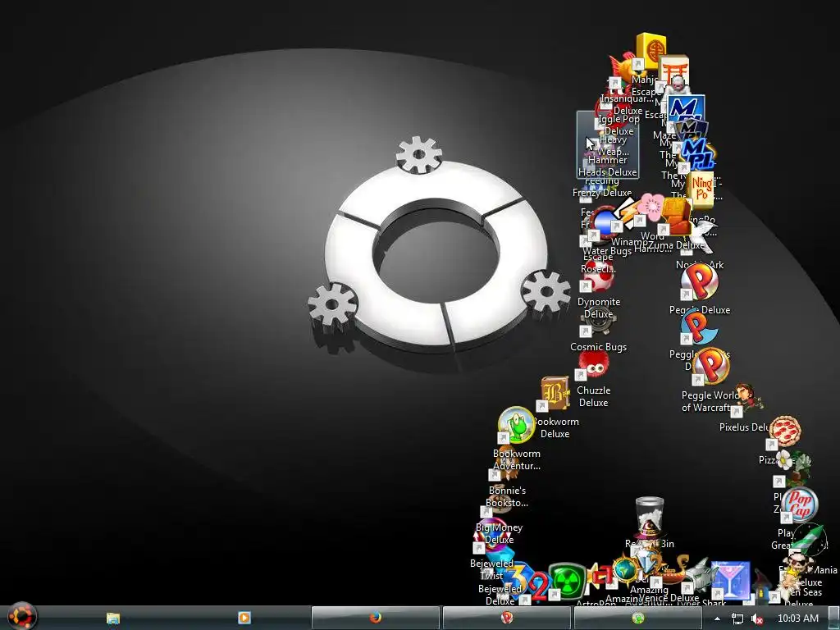Open the Zuma Deluxe orange icon
The height and width of the screenshot is (630, 840).
point(675,216)
